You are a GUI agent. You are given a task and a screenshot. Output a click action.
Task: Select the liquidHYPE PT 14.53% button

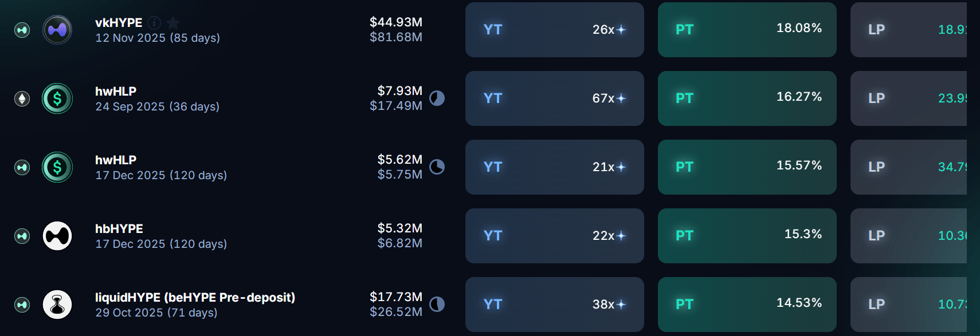(x=747, y=305)
